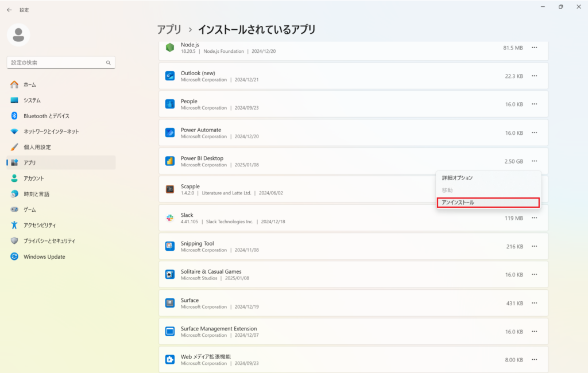Open the three-dot menu for Solitaire & Casual Games
Image resolution: width=588 pixels, height=373 pixels.
(x=535, y=274)
